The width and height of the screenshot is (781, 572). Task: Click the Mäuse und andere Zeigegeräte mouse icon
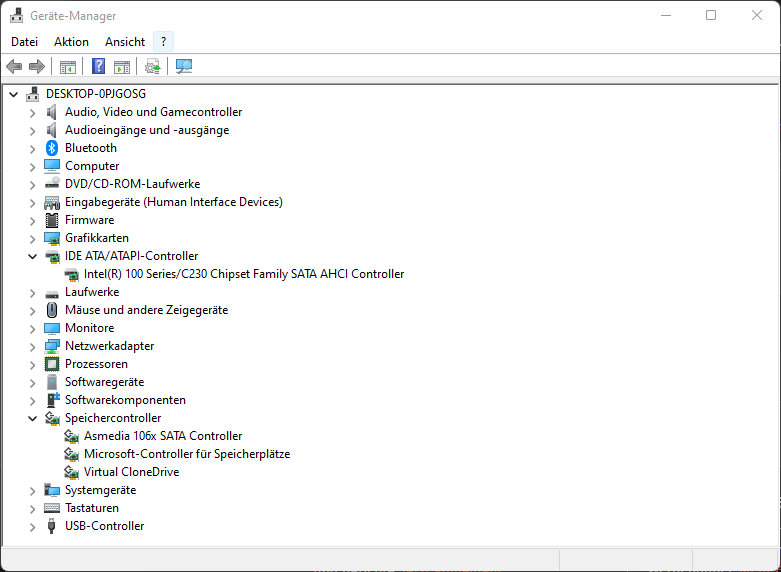52,310
